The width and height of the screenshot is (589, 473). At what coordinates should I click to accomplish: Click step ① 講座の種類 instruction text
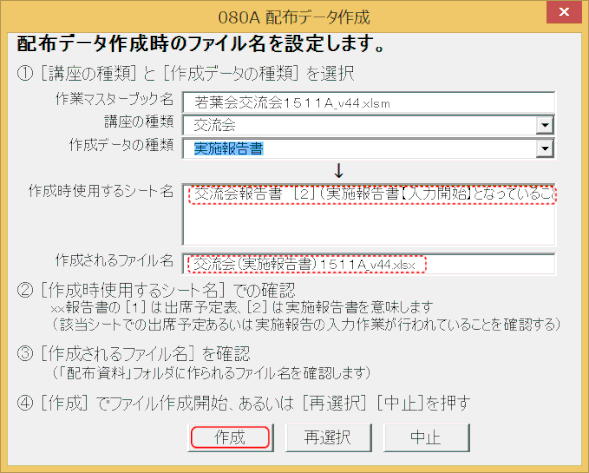tap(185, 74)
